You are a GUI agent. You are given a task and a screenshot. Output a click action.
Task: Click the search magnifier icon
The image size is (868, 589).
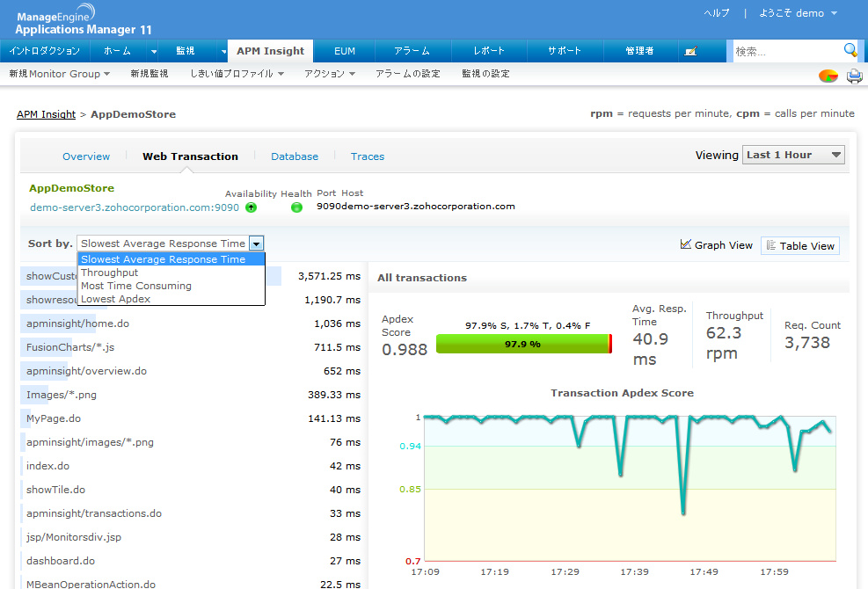coord(850,50)
